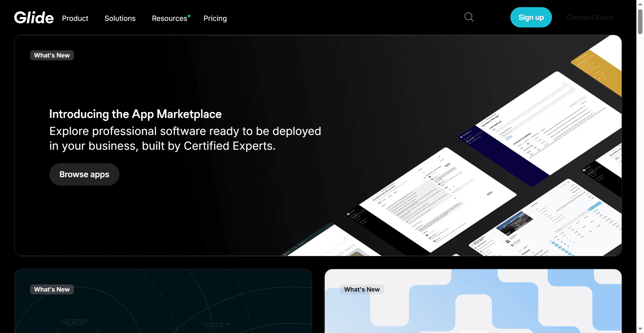Click the vertical scrollbar thumb
The height and width of the screenshot is (333, 644).
640,22
